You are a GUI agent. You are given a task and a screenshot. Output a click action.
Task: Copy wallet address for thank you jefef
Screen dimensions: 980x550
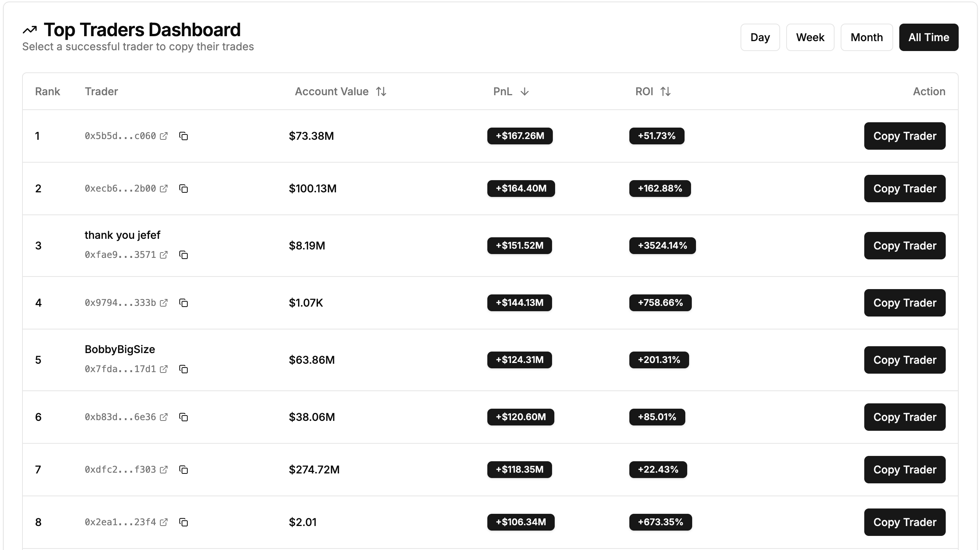[x=184, y=255]
